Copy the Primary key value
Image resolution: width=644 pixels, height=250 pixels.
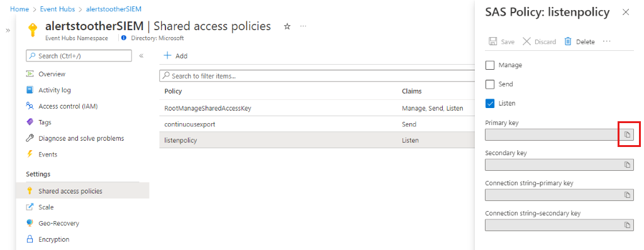(x=627, y=134)
